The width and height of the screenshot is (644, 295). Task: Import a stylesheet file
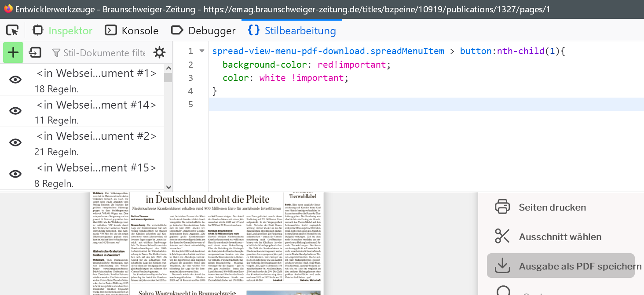tap(35, 53)
